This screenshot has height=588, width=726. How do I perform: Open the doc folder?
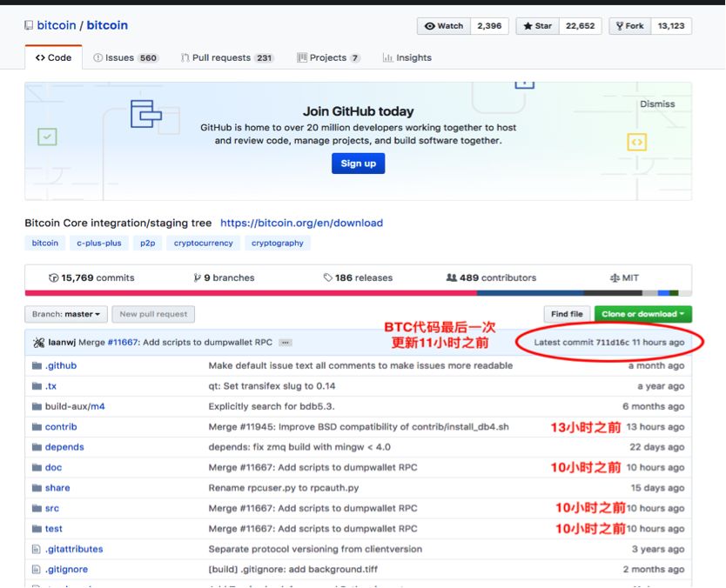(53, 467)
